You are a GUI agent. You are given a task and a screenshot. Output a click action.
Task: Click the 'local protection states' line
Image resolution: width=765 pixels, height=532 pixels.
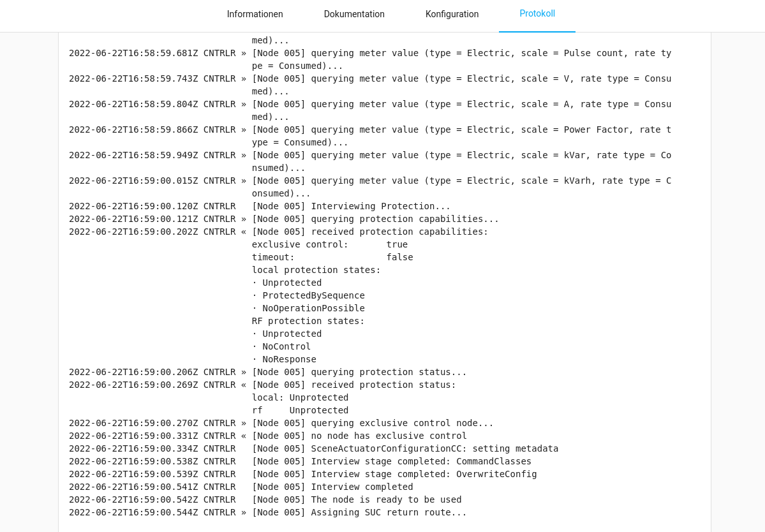pyautogui.click(x=316, y=270)
